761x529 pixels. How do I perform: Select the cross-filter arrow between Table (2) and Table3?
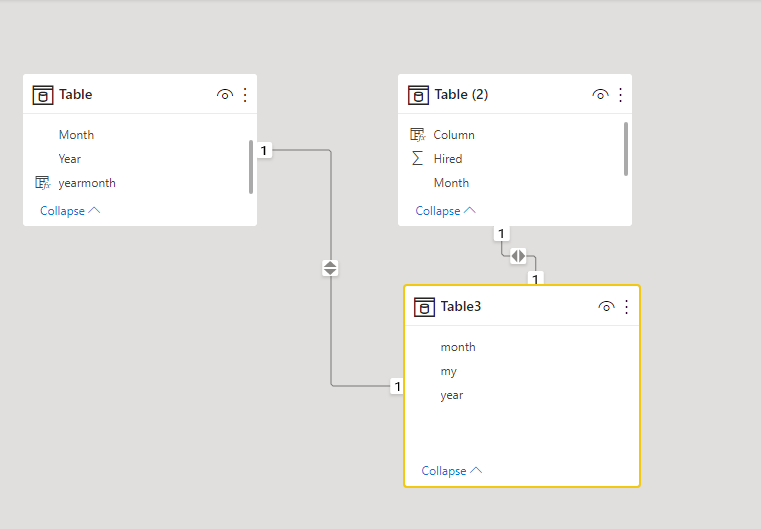coord(518,256)
